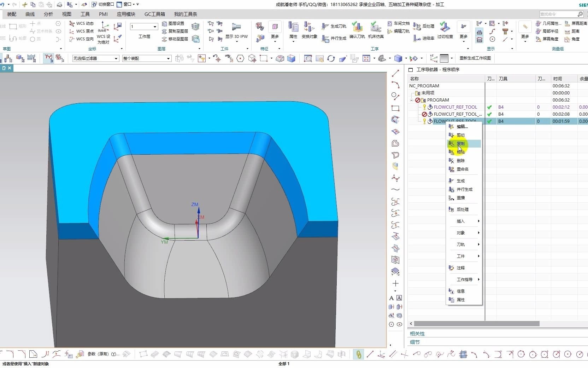Click the navigator horizontal scrollbar
The width and height of the screenshot is (588, 368).
click(477, 324)
